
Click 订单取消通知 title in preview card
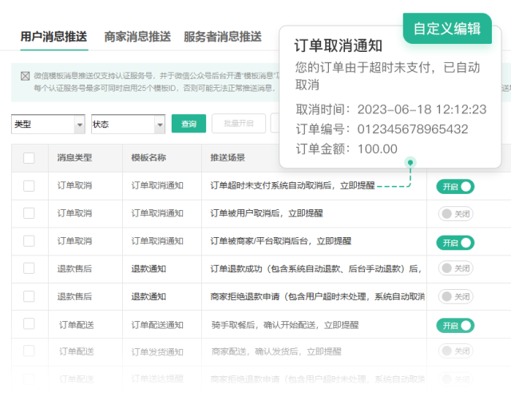pyautogui.click(x=339, y=46)
